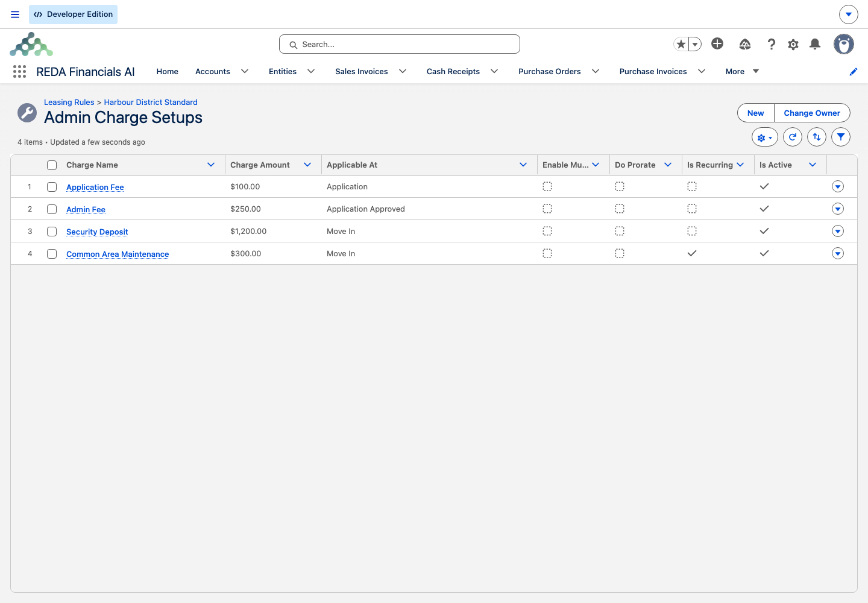The height and width of the screenshot is (603, 868).
Task: Click the New button
Action: click(756, 113)
